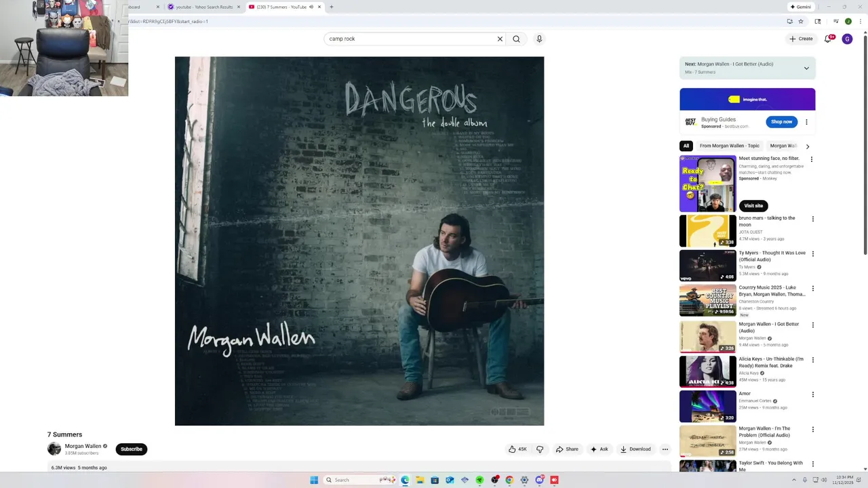Open File Explorer from taskbar
This screenshot has width=868, height=488.
point(420,480)
